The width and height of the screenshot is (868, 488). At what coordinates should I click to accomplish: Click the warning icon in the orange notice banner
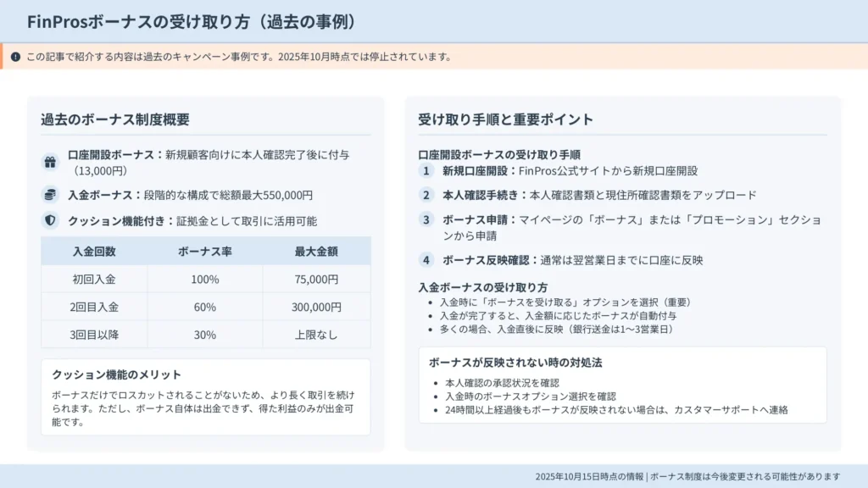tap(15, 57)
